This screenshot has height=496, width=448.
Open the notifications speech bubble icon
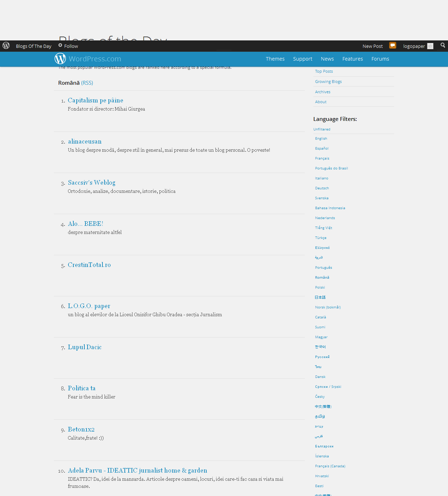coord(392,45)
